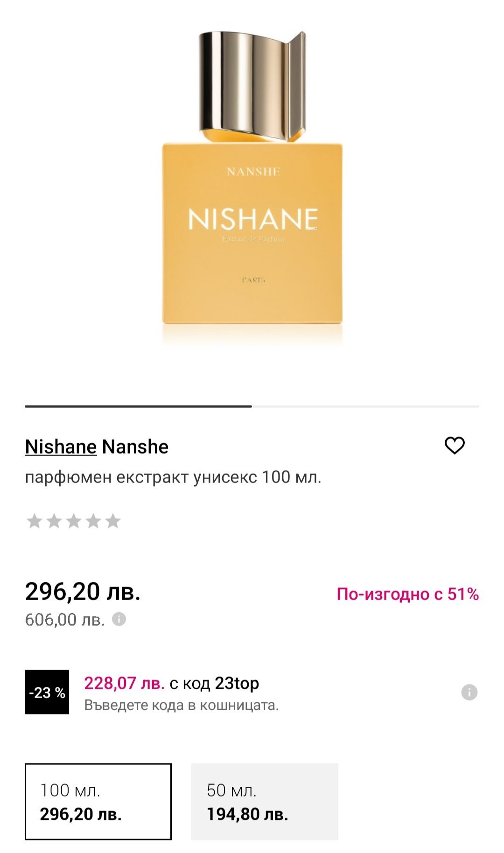Click the 23top promo code text
This screenshot has height=853, width=504.
pyautogui.click(x=237, y=683)
